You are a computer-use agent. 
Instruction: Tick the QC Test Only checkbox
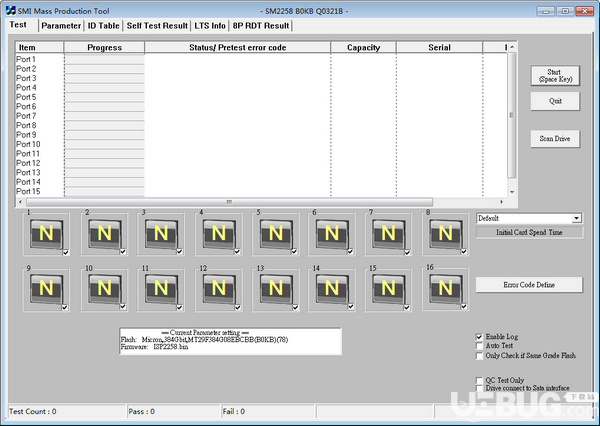point(479,380)
